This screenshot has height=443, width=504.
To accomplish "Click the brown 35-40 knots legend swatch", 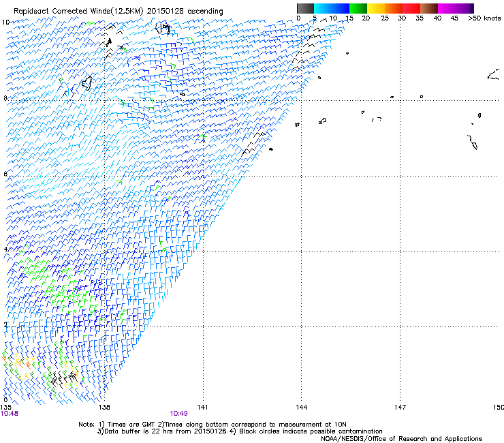I will pos(429,8).
